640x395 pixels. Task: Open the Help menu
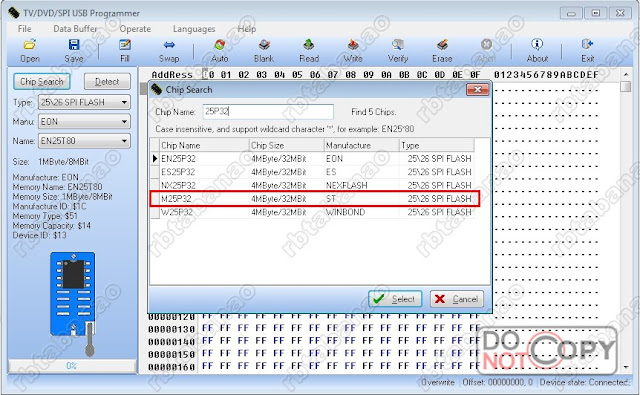tap(247, 29)
